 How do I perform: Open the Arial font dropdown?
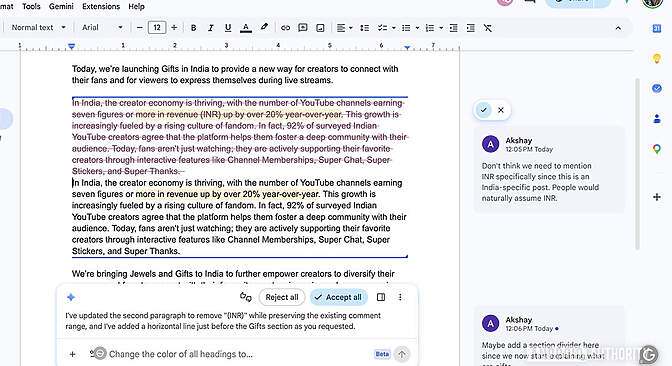click(x=102, y=27)
